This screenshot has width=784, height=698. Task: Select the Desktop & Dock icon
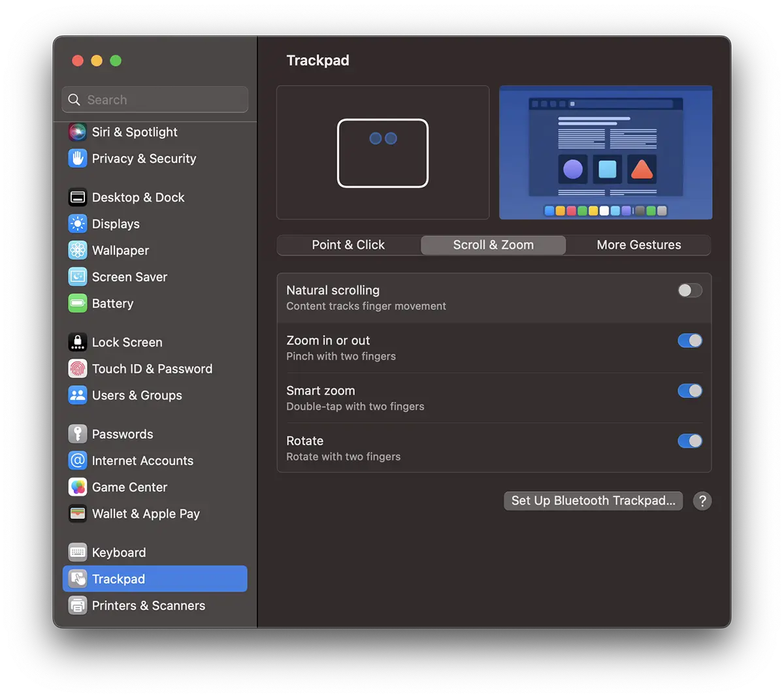click(x=78, y=197)
